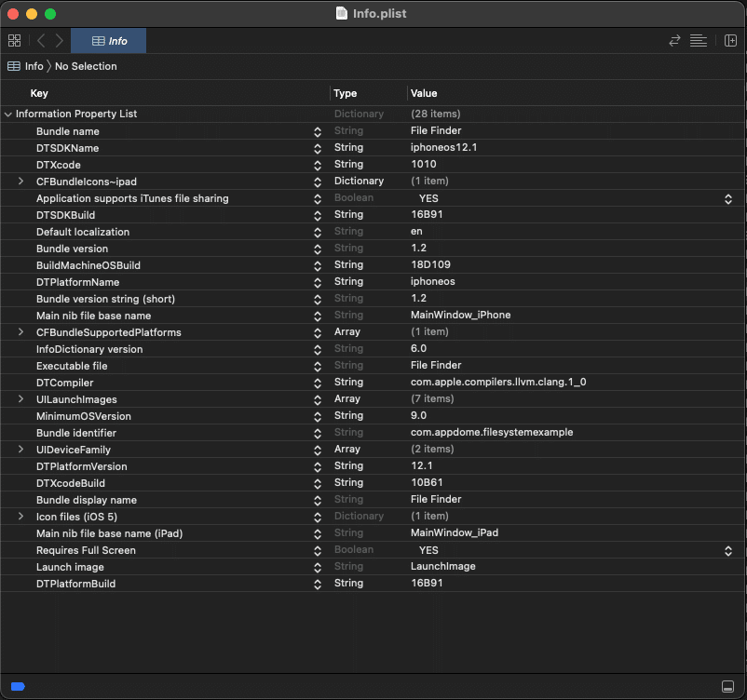This screenshot has width=747, height=700.
Task: Click the stepper beside the DTSDKName key
Action: [x=318, y=148]
